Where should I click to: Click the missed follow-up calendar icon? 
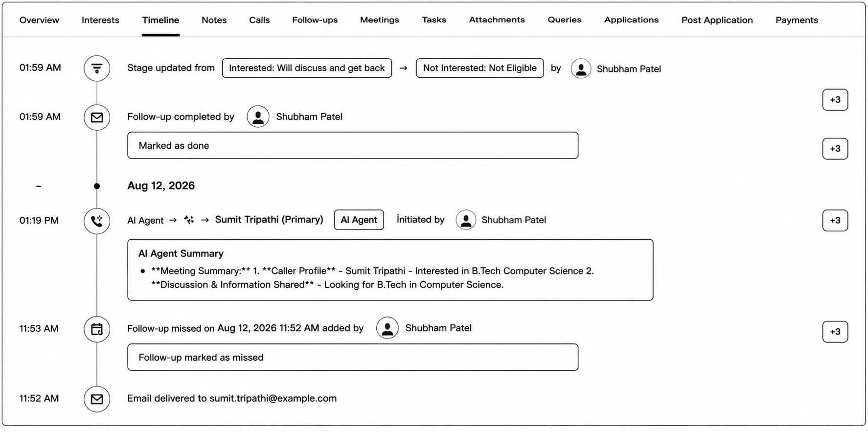[97, 329]
